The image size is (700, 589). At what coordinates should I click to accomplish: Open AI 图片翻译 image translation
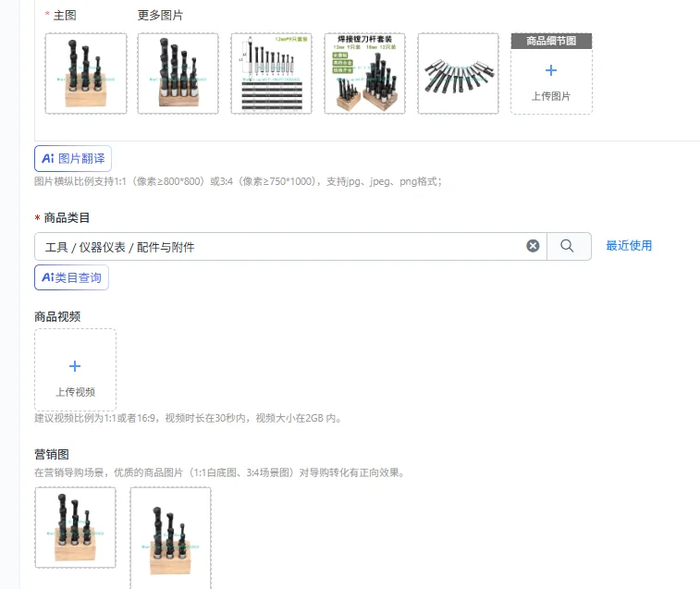73,158
